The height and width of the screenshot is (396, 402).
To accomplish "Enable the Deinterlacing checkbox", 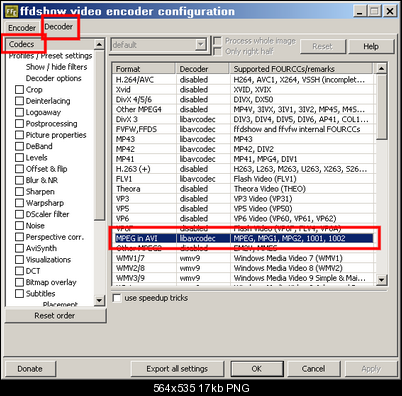I will point(20,101).
